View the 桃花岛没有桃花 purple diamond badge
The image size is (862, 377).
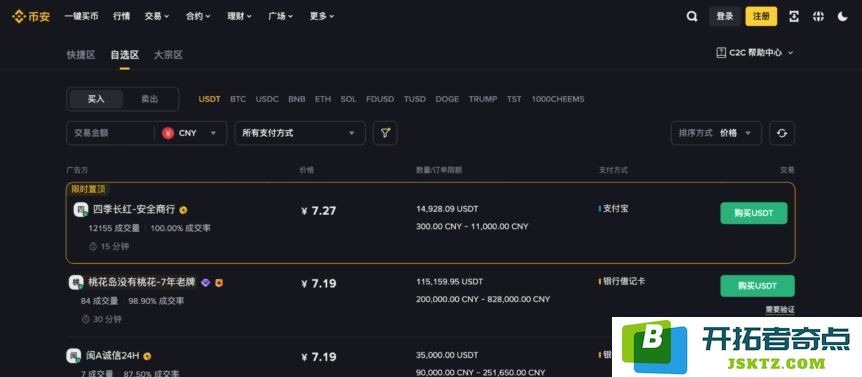205,283
